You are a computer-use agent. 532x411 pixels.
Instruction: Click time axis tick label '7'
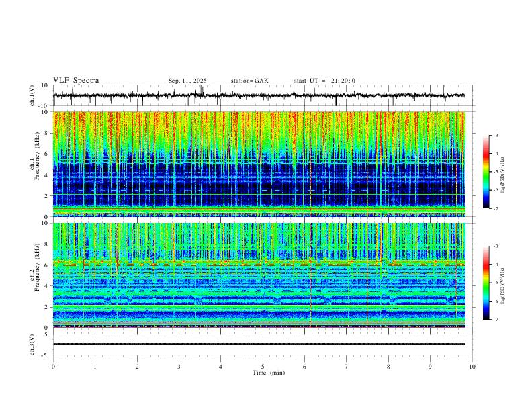(x=347, y=367)
